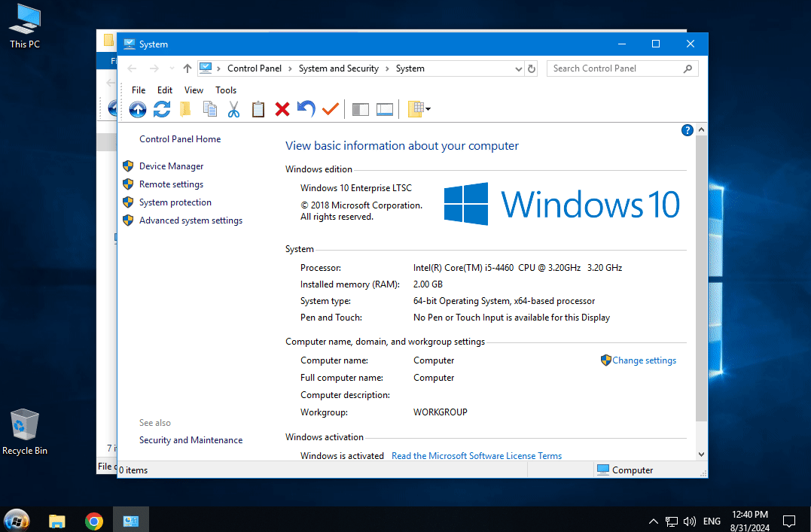This screenshot has width=811, height=532.
Task: Click the scrollbar up arrow
Action: [701, 129]
